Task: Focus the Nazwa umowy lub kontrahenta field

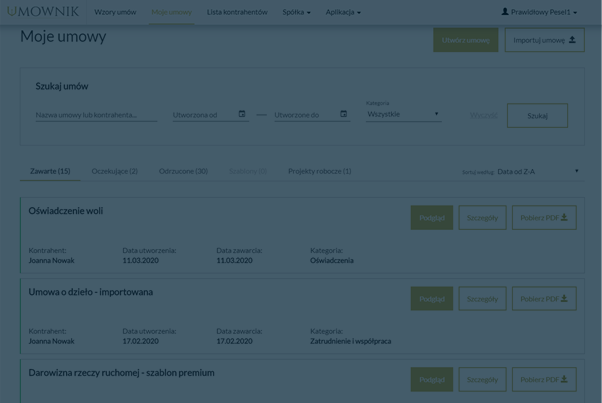Action: click(x=96, y=115)
